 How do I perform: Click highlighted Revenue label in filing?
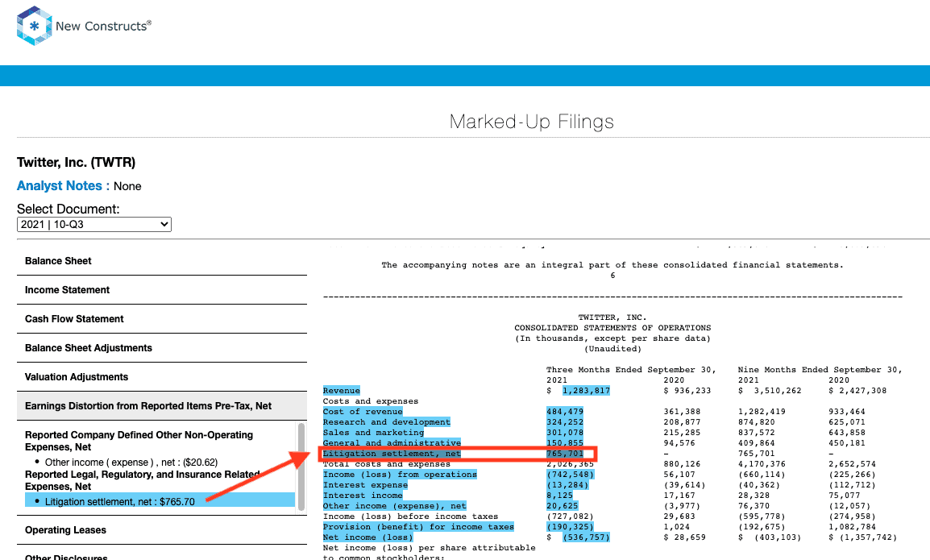click(342, 390)
